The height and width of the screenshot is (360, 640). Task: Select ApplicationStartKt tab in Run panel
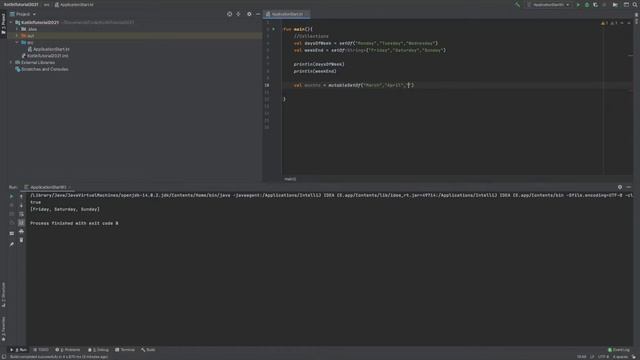point(48,187)
